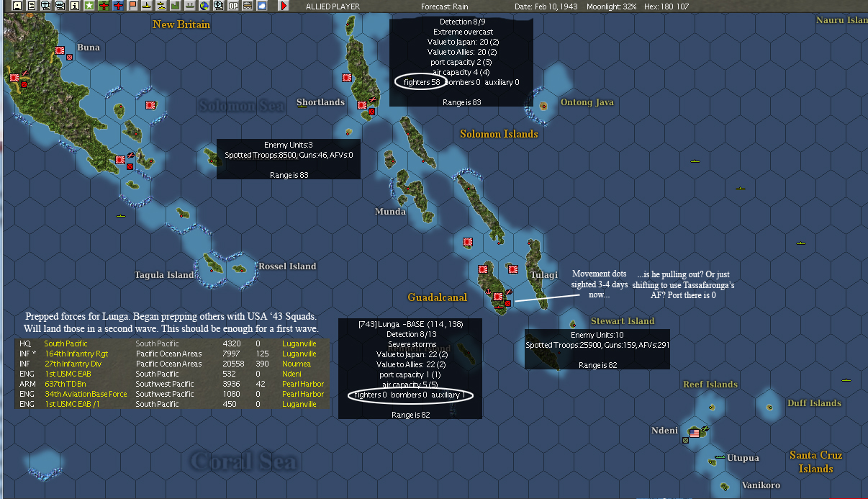
Task: Click the red end-turn arrow icon
Action: click(x=284, y=6)
